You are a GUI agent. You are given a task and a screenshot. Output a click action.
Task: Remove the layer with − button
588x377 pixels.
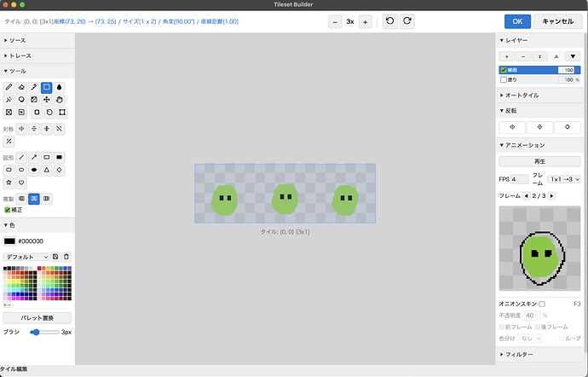point(523,56)
